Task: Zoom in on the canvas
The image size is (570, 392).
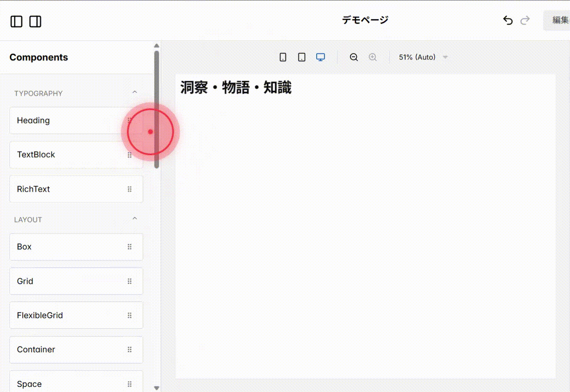Action: [x=372, y=57]
